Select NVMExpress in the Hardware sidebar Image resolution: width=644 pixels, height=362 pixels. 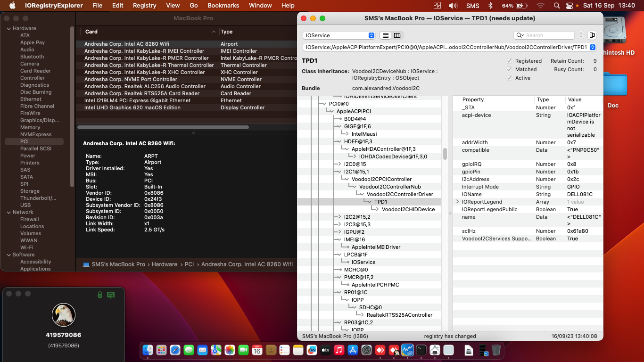[36, 134]
